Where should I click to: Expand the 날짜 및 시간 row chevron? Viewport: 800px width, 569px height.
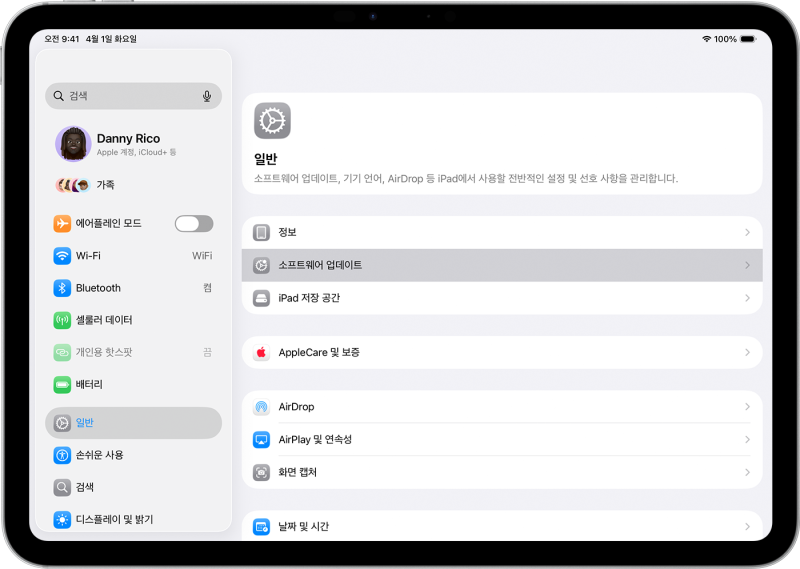pyautogui.click(x=747, y=527)
